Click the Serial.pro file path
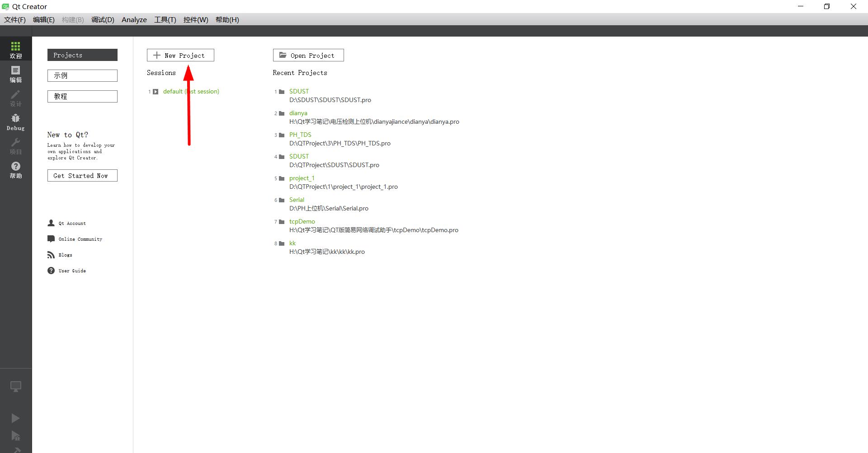868x453 pixels. point(329,208)
